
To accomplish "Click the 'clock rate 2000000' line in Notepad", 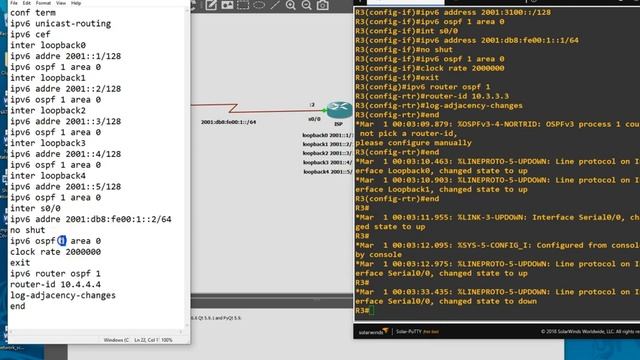I will tap(55, 252).
